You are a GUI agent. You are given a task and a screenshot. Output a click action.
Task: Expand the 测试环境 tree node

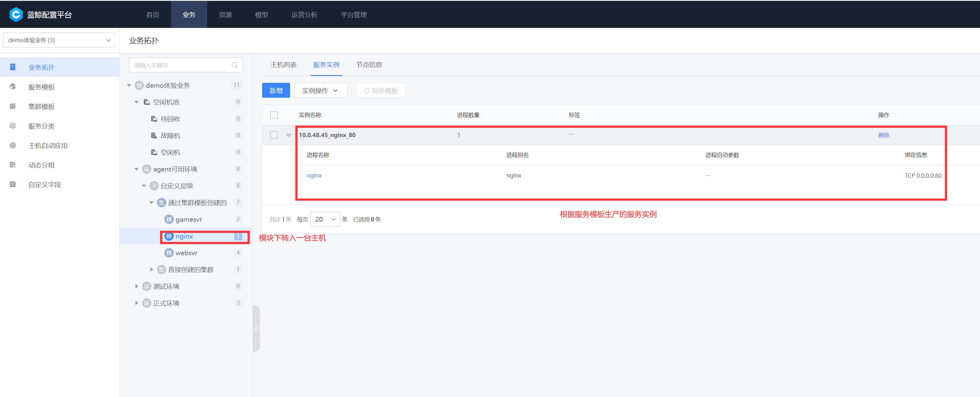(136, 286)
